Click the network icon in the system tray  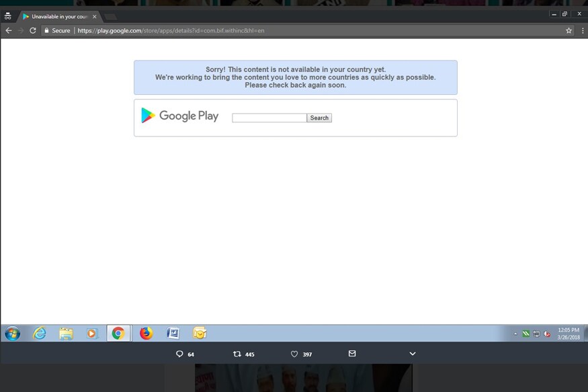pyautogui.click(x=536, y=334)
